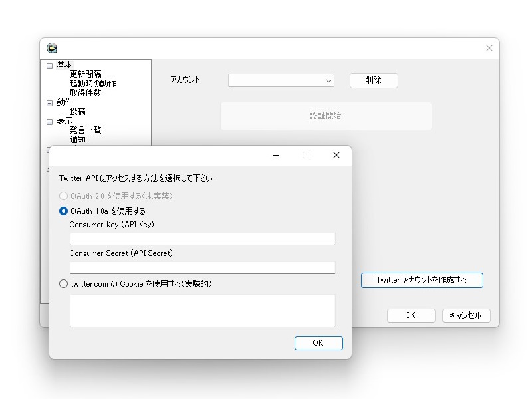Image resolution: width=532 pixels, height=399 pixels.
Task: Click the 認証開始 button
Action: (x=326, y=116)
